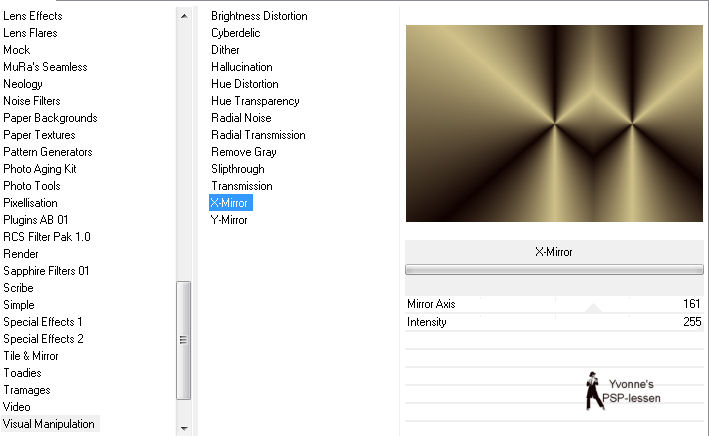Viewport: 709px width, 436px height.
Task: Open Tile & Mirror category
Action: click(31, 356)
